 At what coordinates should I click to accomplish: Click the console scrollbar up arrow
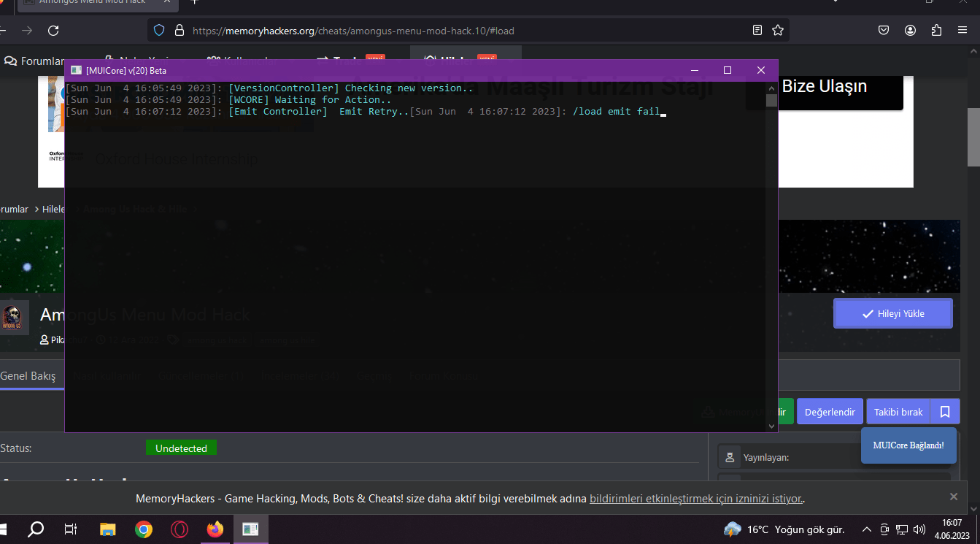click(771, 88)
